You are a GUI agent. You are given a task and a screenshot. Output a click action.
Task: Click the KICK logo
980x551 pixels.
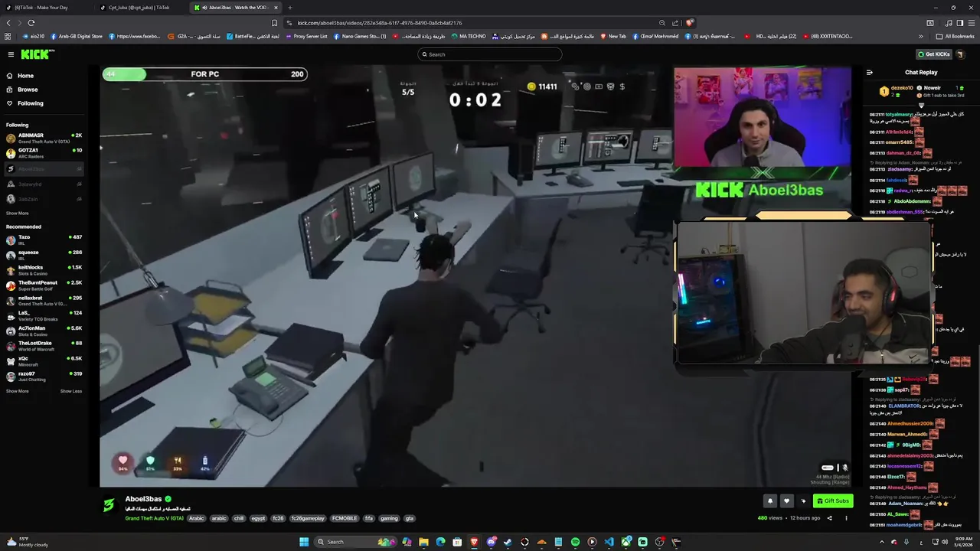[x=38, y=54]
